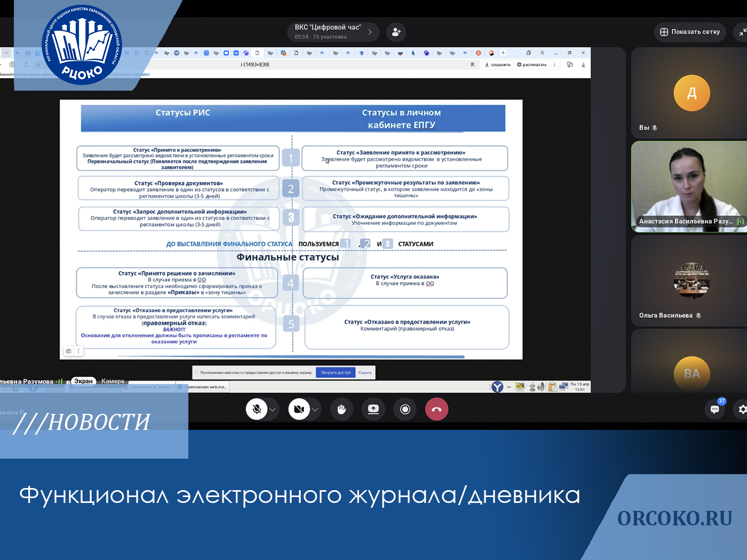Open the conference settings gear
This screenshot has height=560, width=747.
pyautogui.click(x=742, y=410)
